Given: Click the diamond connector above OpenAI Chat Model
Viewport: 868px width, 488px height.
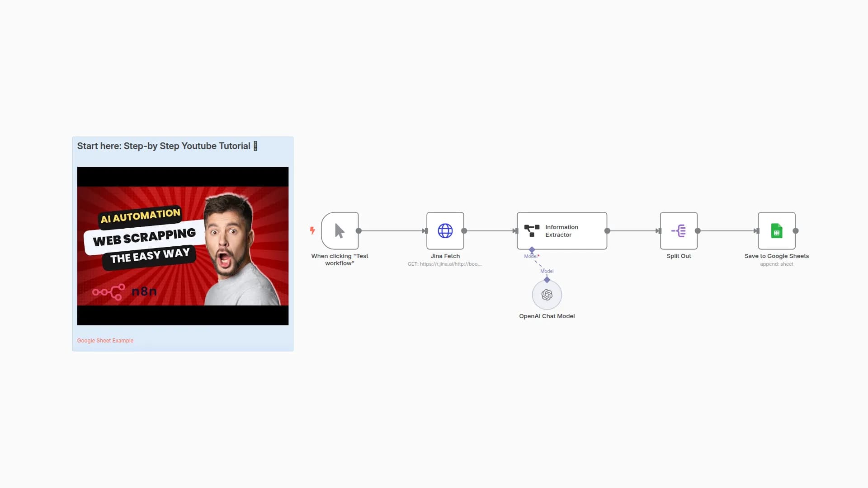Looking at the screenshot, I should 547,280.
